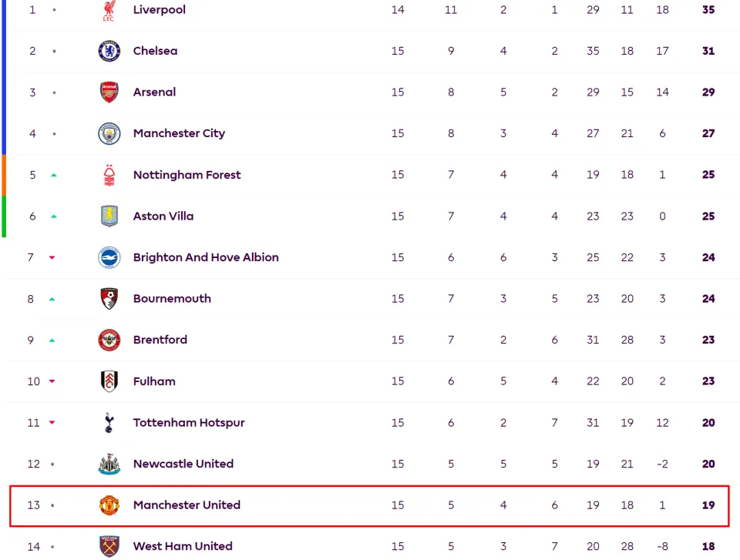Open the West Ham United team link
Viewport: 740px width, 560px height.
[x=183, y=546]
